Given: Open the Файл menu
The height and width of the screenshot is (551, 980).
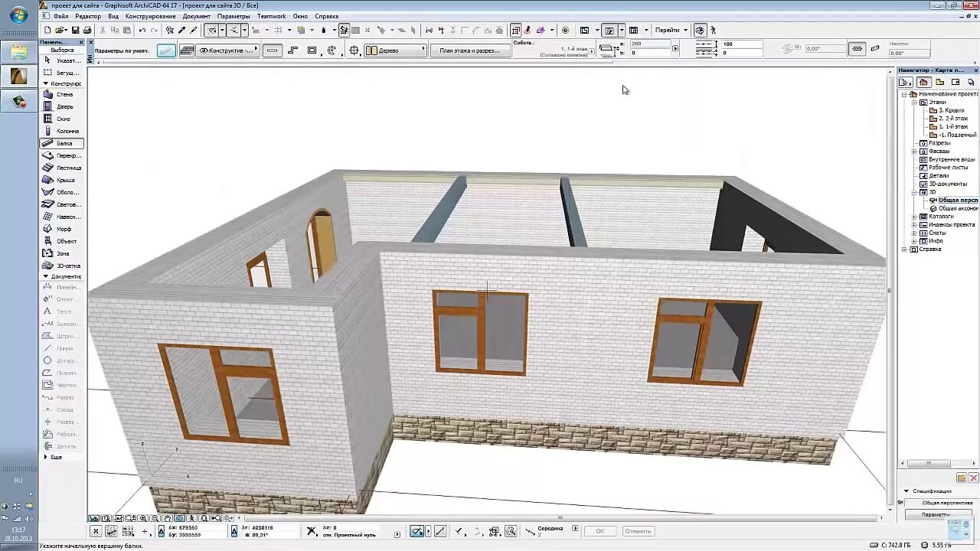Looking at the screenshot, I should click(61, 16).
